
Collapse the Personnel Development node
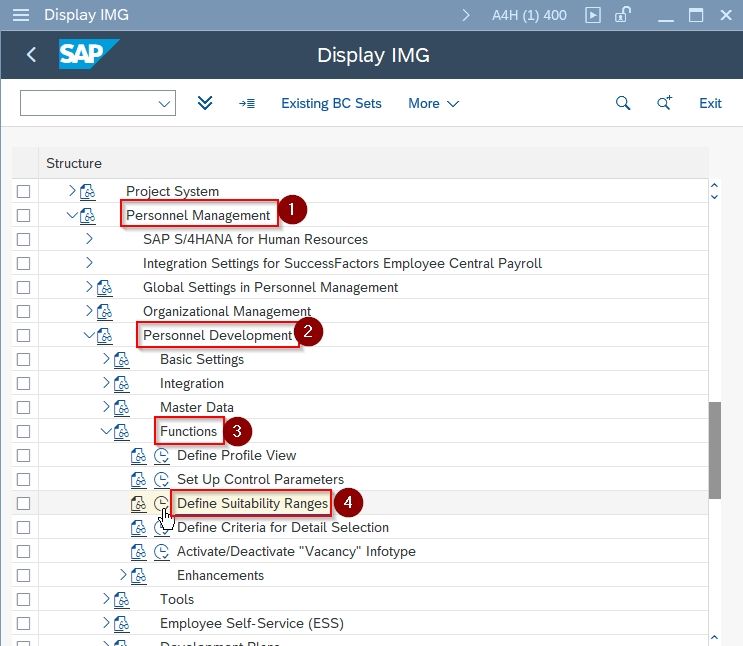(89, 335)
